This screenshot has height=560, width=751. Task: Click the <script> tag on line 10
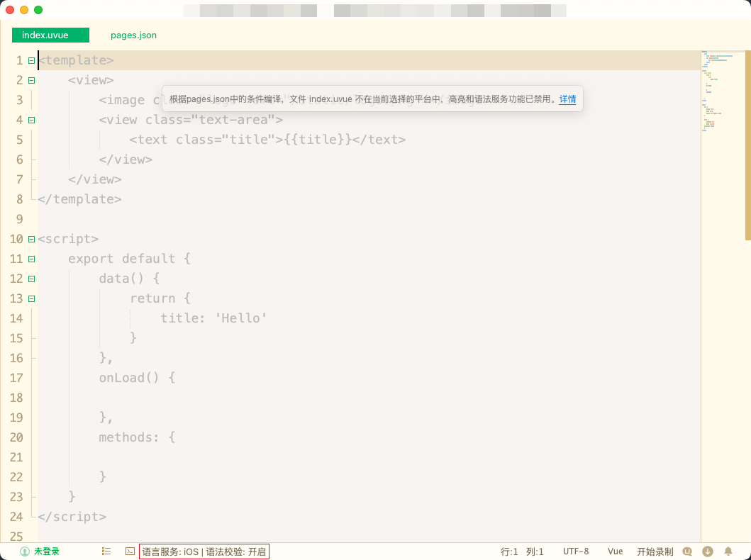pyautogui.click(x=68, y=238)
